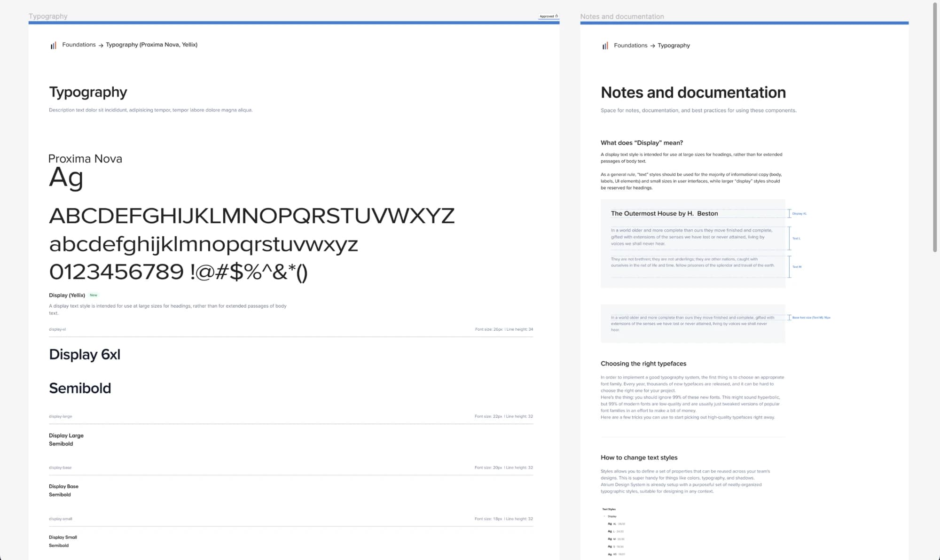Click the lowercase alphabet specimen line

pos(204,245)
